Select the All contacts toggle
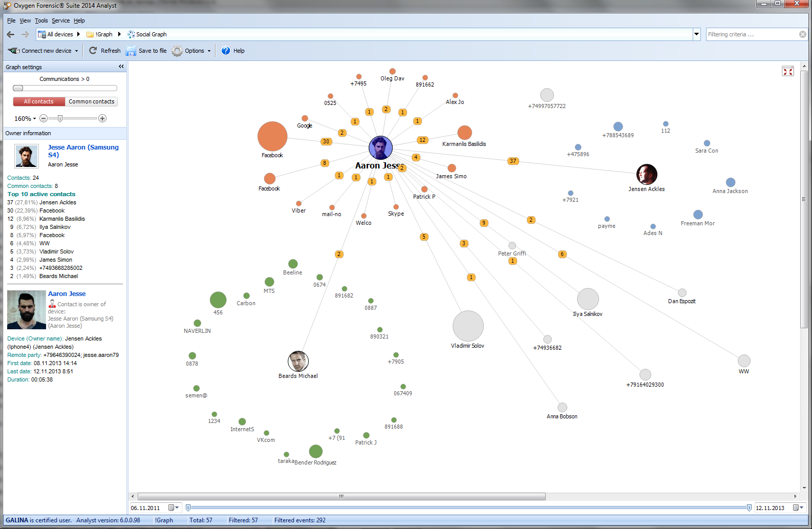812x529 pixels. tap(39, 101)
